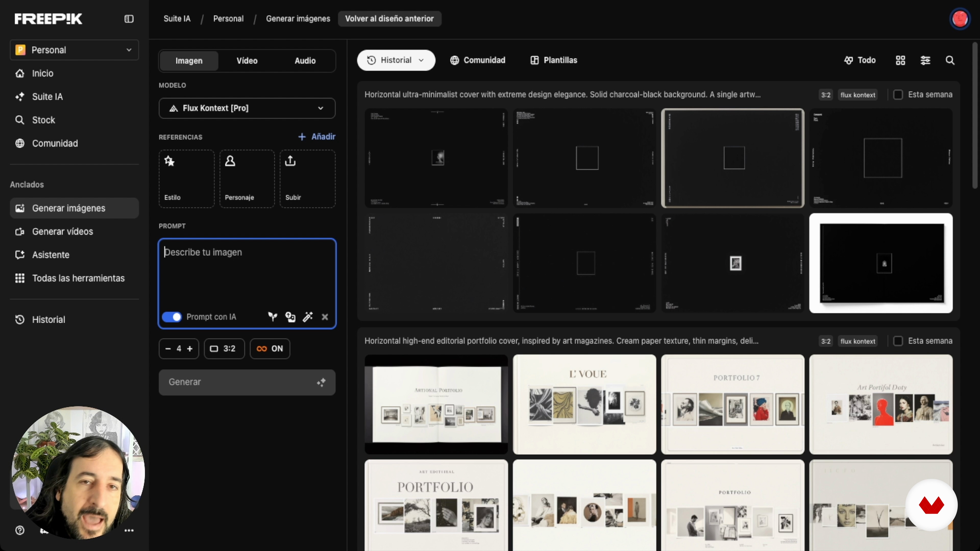Switch to the Vídeo tab

click(x=247, y=61)
